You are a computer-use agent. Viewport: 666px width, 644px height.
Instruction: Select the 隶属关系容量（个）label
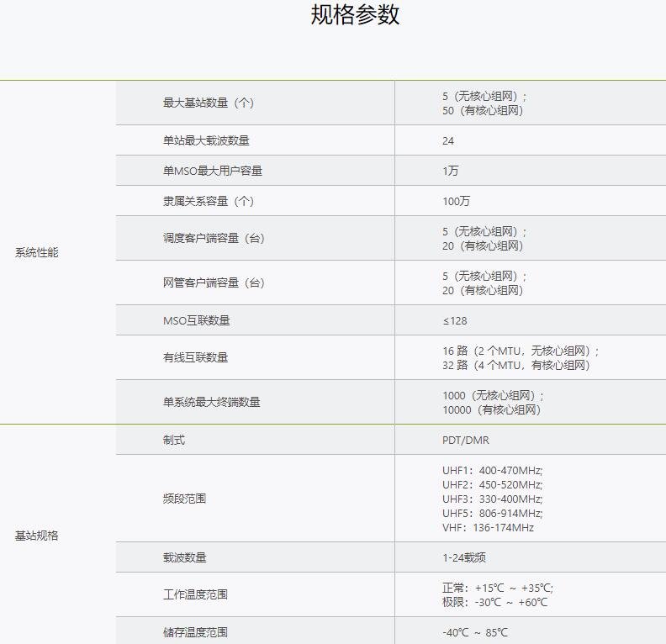209,201
